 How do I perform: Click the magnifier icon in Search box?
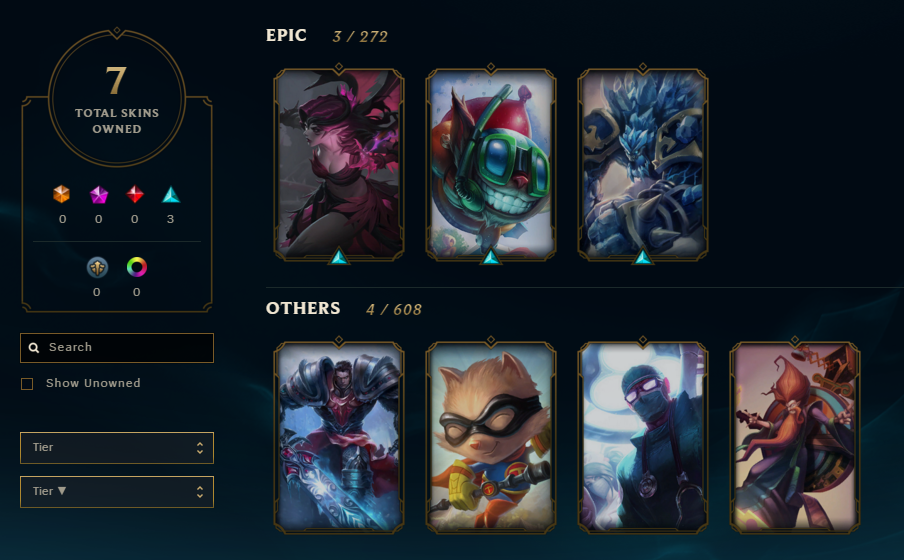click(34, 348)
